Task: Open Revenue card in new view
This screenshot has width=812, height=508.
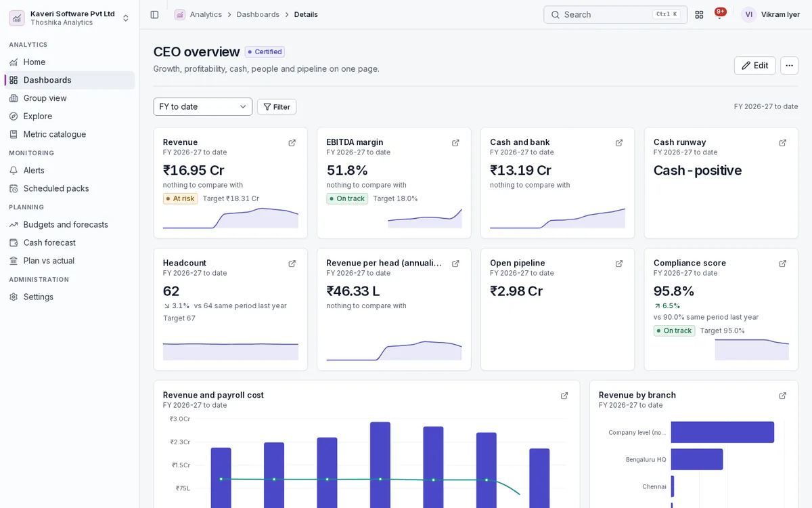Action: [x=292, y=143]
